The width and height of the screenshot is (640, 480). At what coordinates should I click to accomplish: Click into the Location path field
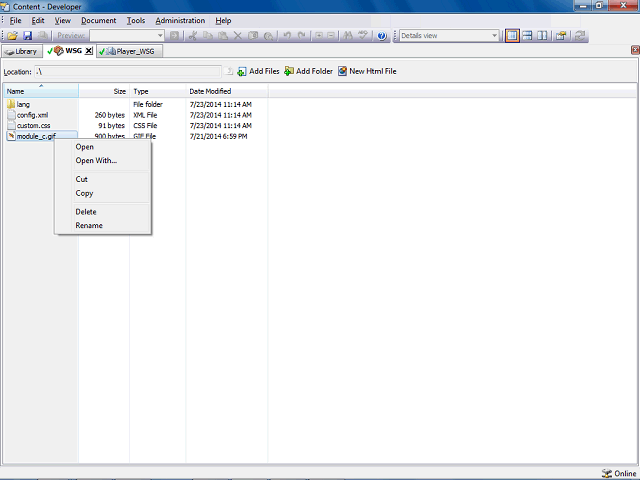128,72
